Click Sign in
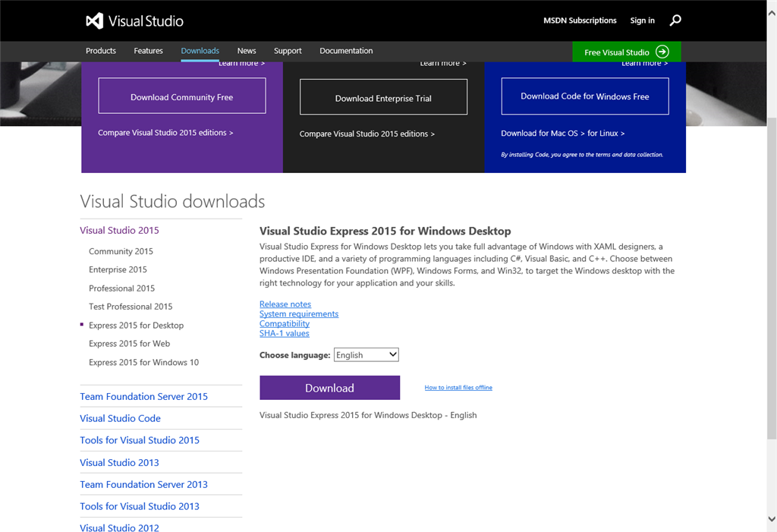The width and height of the screenshot is (777, 532). (642, 20)
